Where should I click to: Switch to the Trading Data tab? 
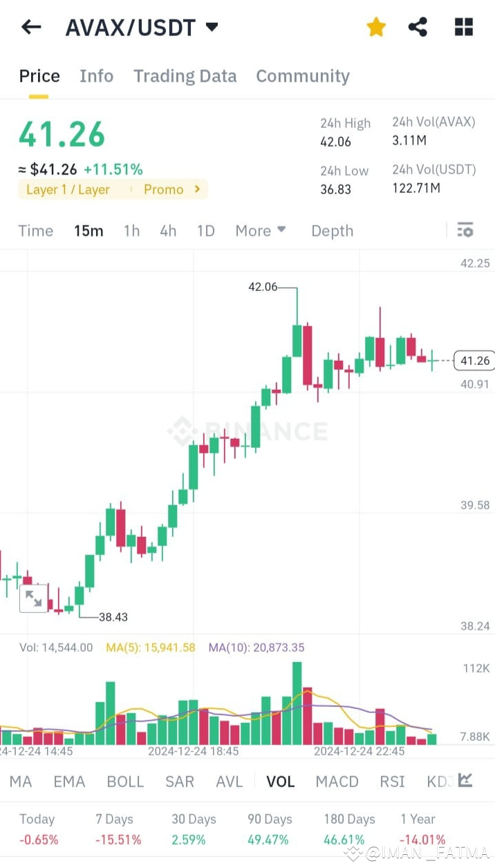[185, 76]
